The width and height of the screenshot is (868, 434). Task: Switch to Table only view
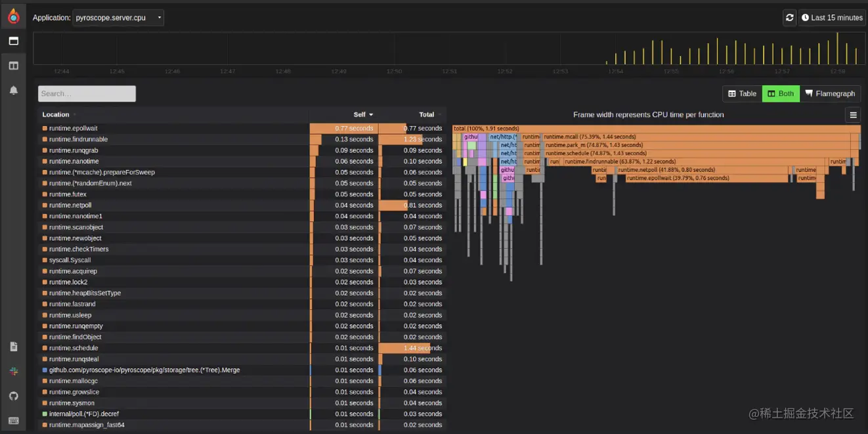pyautogui.click(x=742, y=94)
